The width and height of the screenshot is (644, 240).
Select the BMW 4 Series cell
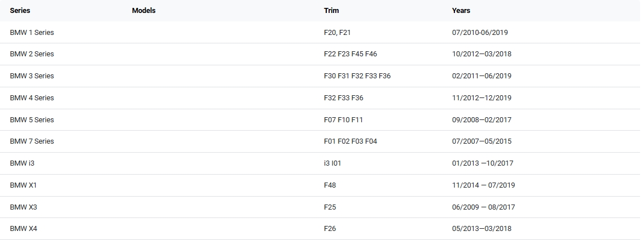tap(32, 98)
